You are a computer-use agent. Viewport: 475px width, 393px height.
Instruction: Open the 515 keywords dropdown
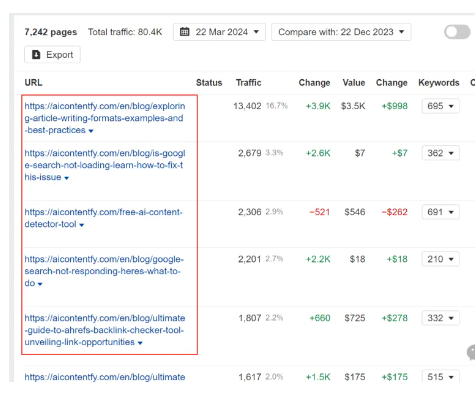point(440,377)
